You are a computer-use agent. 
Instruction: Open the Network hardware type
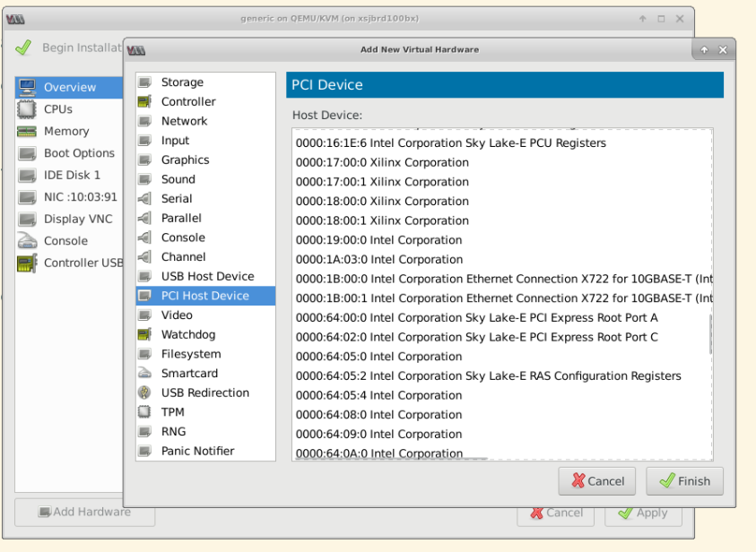click(x=184, y=121)
